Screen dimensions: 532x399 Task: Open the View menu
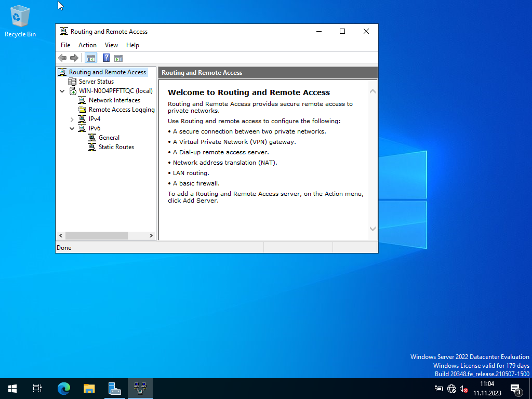tap(111, 45)
